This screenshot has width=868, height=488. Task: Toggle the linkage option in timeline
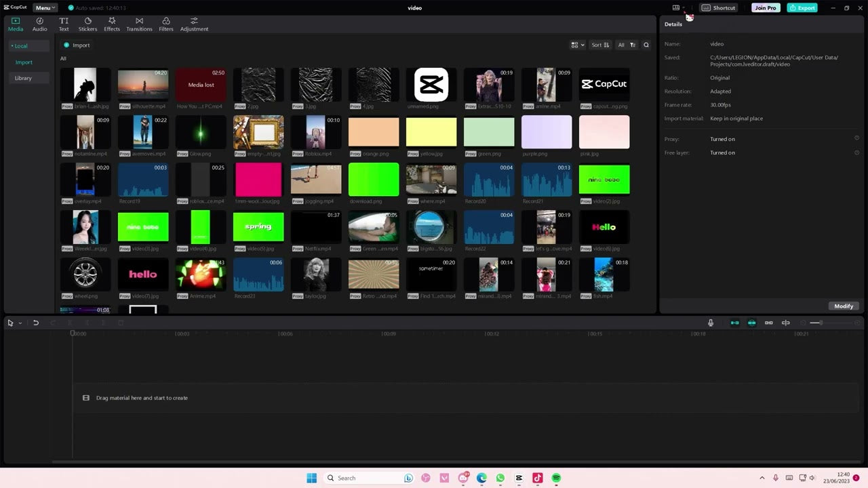[768, 323]
